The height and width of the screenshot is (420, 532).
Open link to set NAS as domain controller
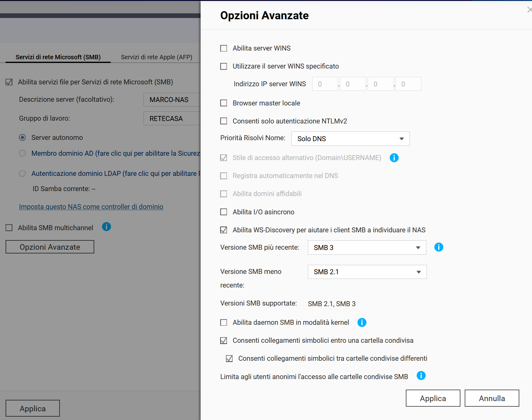91,207
